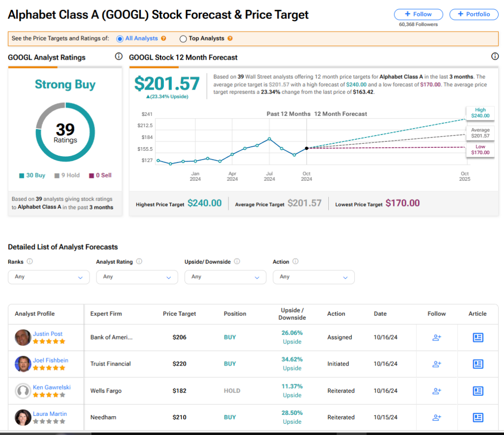Click follow icon for Ken Gawrelski
504x435 pixels.
436,391
